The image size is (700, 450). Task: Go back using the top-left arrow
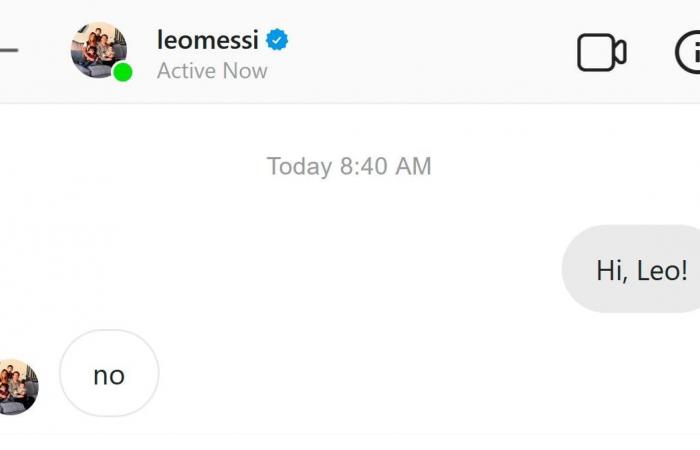pos(8,50)
